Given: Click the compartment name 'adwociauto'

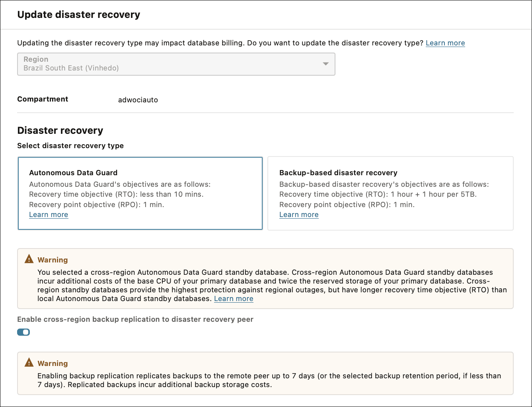Looking at the screenshot, I should coord(138,100).
